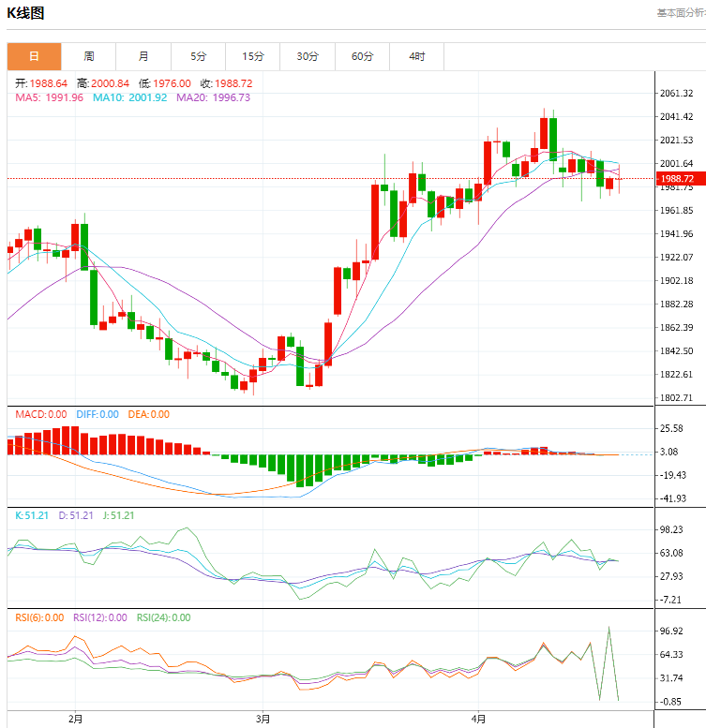Click the DEA:0.00 indicator label

149,414
